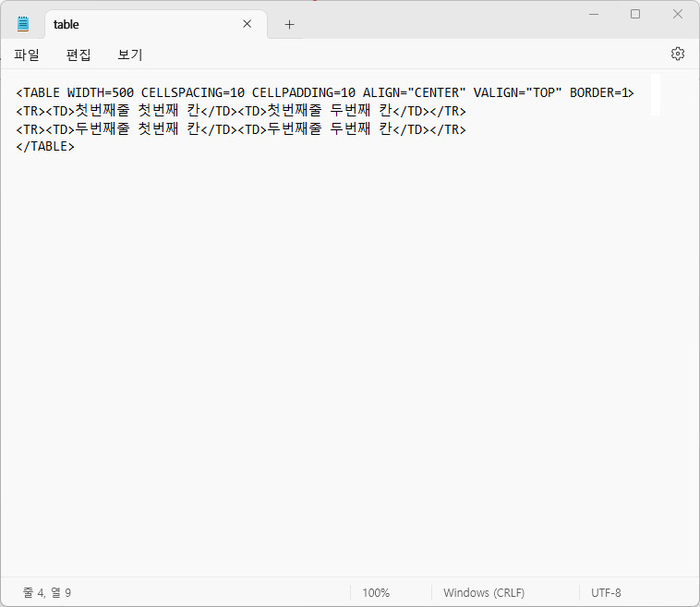Close the table tab
Viewport: 700px width, 607px height.
pyautogui.click(x=247, y=24)
